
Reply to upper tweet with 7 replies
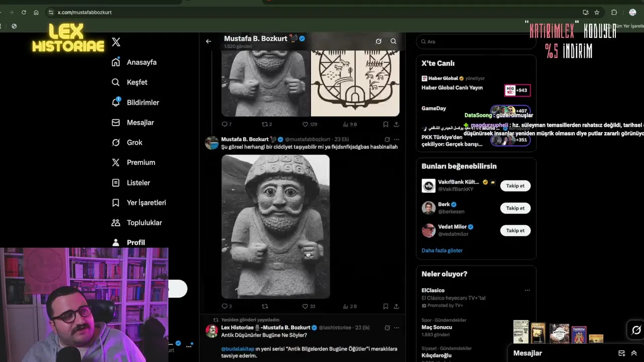(226, 124)
